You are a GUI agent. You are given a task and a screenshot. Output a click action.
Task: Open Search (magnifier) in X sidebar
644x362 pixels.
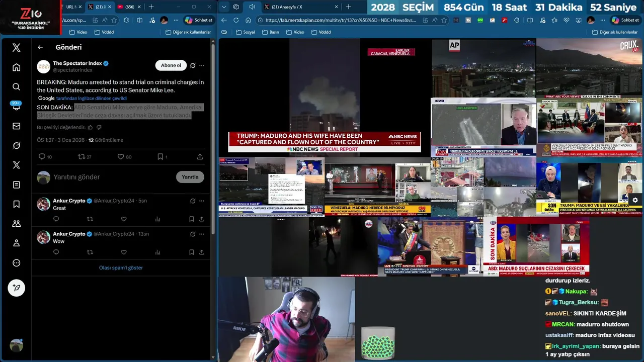(x=16, y=87)
